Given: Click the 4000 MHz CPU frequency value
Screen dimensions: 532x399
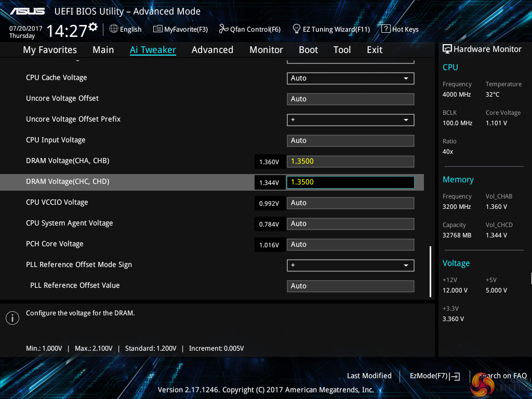Looking at the screenshot, I should click(x=456, y=95).
